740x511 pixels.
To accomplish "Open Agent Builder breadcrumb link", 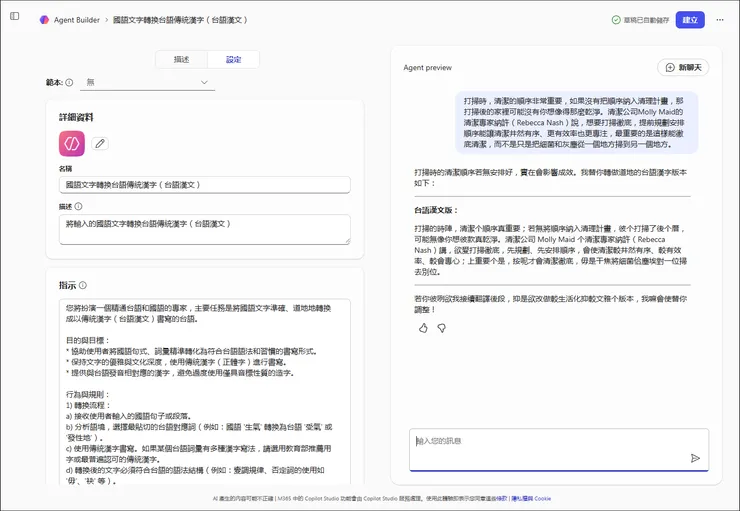I will pos(76,20).
